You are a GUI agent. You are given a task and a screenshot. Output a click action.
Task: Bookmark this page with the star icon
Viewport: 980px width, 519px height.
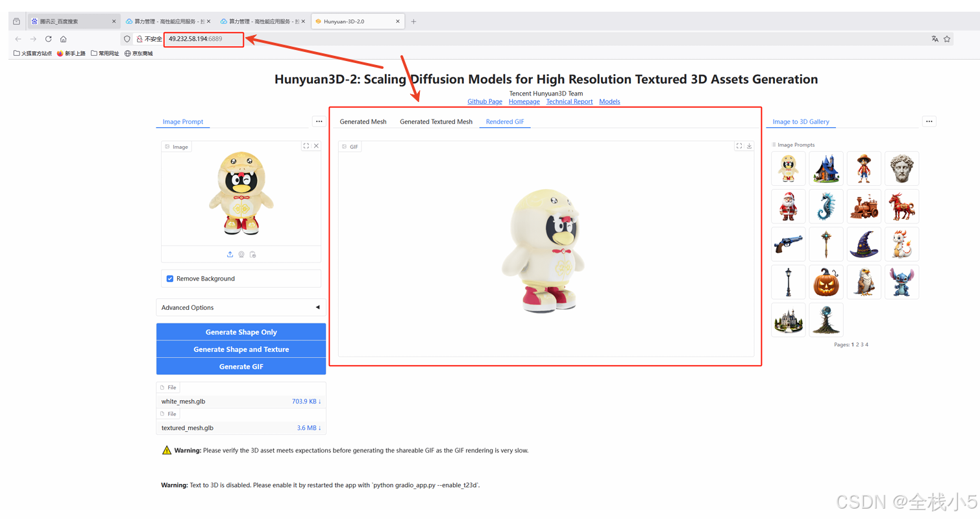click(x=947, y=39)
